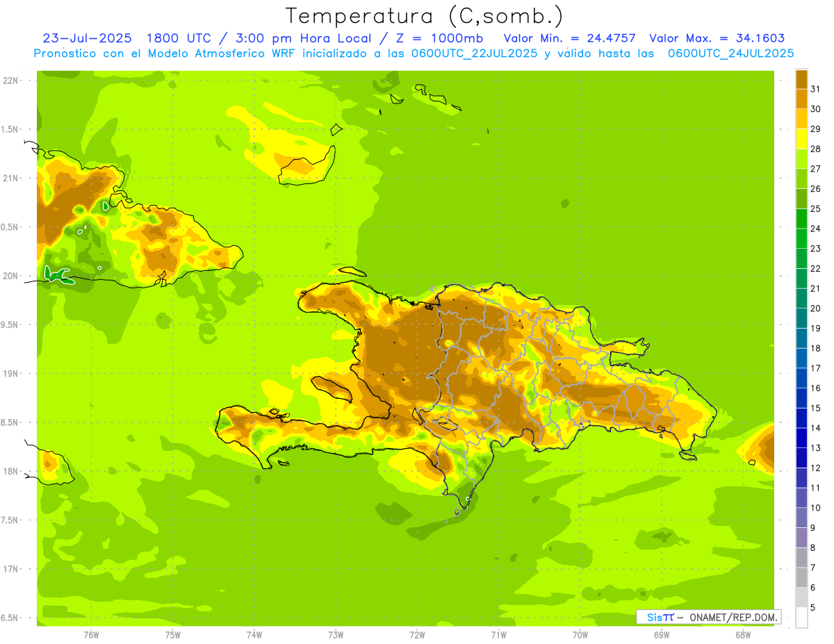Click the colorbar label "22"

pos(815,268)
